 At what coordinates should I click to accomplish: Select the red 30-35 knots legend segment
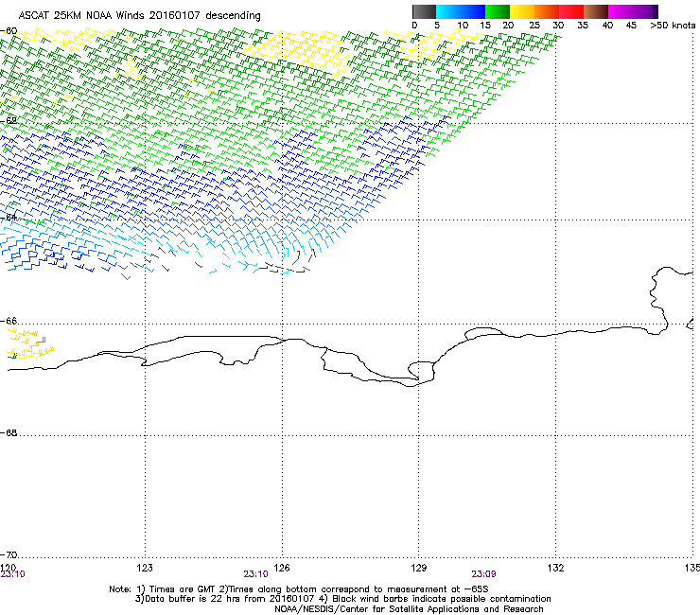point(571,11)
